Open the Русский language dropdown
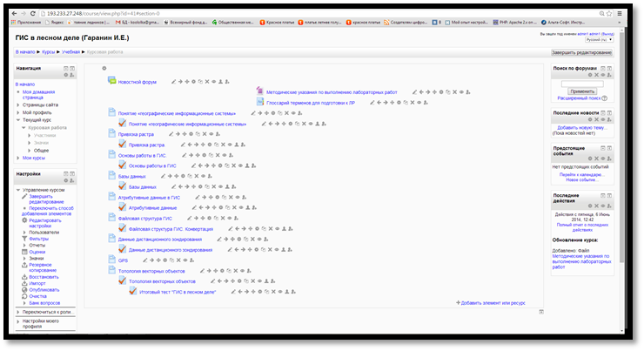The image size is (644, 351). click(x=600, y=40)
